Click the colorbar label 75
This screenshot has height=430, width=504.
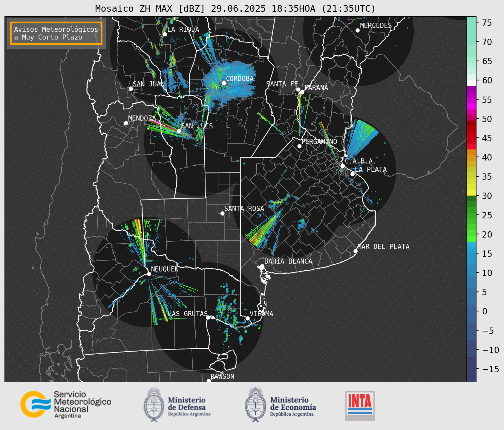487,23
